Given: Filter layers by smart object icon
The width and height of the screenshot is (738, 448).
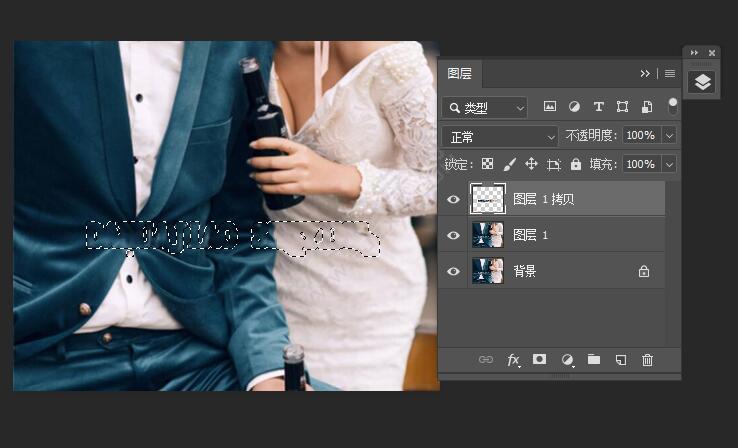Looking at the screenshot, I should click(x=647, y=106).
